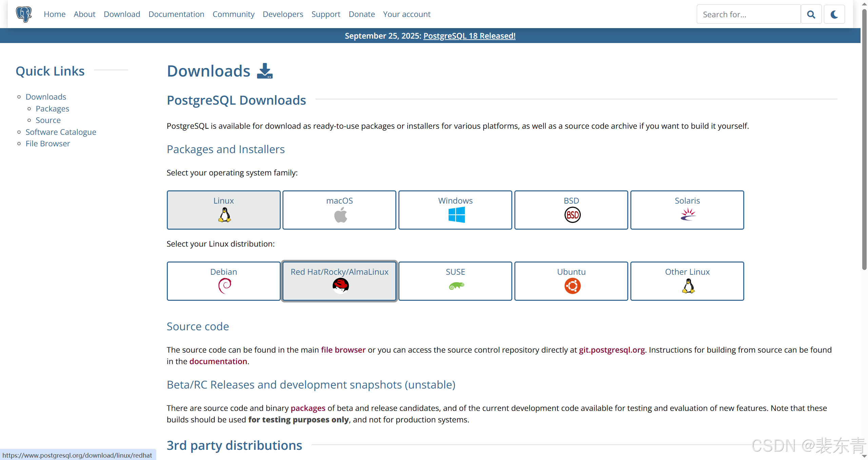Go to Download in top navigation
The image size is (868, 460).
(x=122, y=14)
